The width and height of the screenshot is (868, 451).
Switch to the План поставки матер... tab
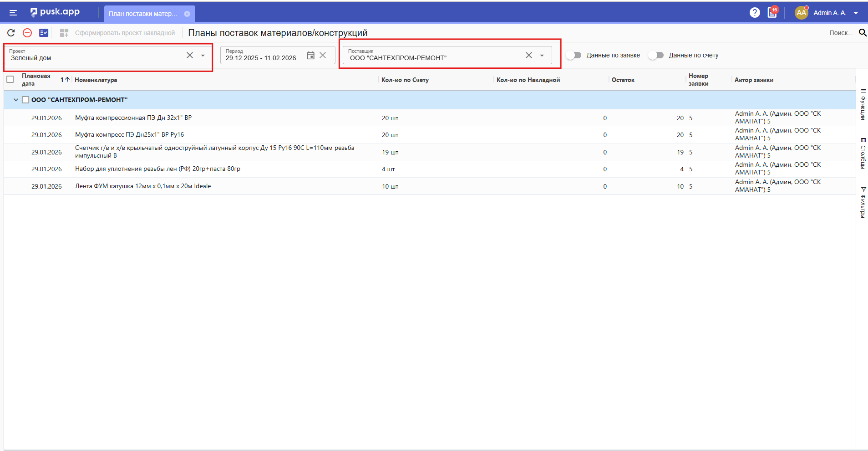[143, 14]
